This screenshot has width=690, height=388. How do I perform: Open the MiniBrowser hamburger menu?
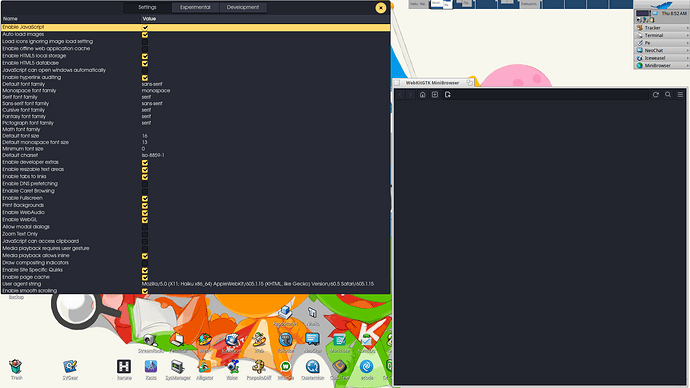(x=680, y=95)
